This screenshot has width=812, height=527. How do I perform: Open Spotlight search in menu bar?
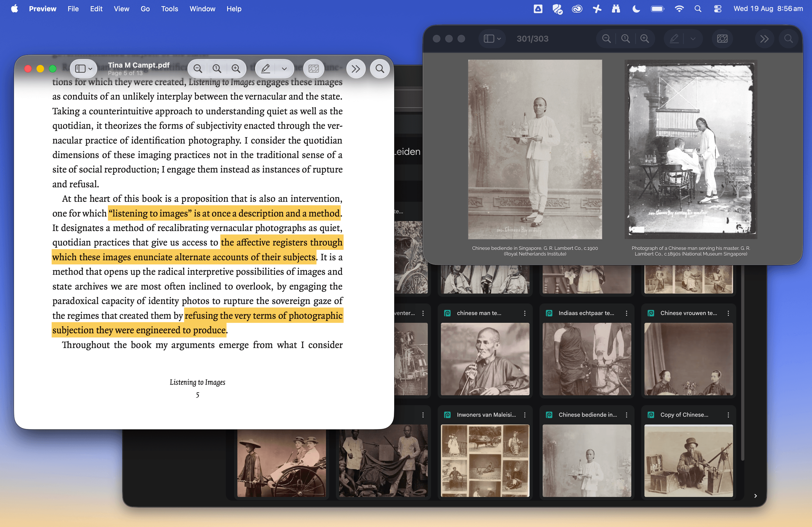tap(698, 9)
